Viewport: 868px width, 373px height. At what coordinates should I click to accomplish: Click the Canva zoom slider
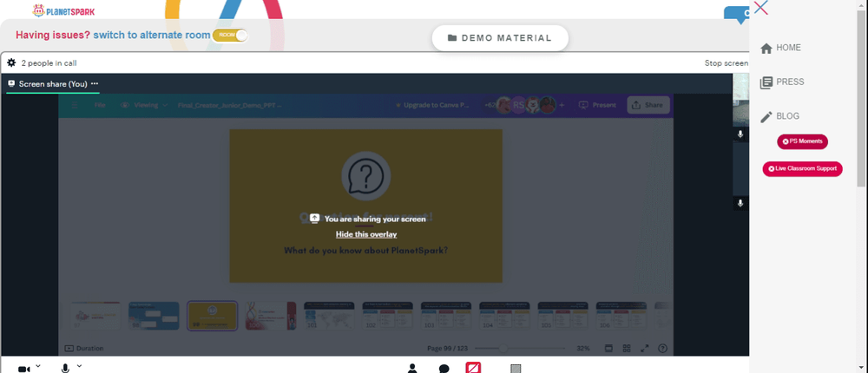(x=520, y=348)
